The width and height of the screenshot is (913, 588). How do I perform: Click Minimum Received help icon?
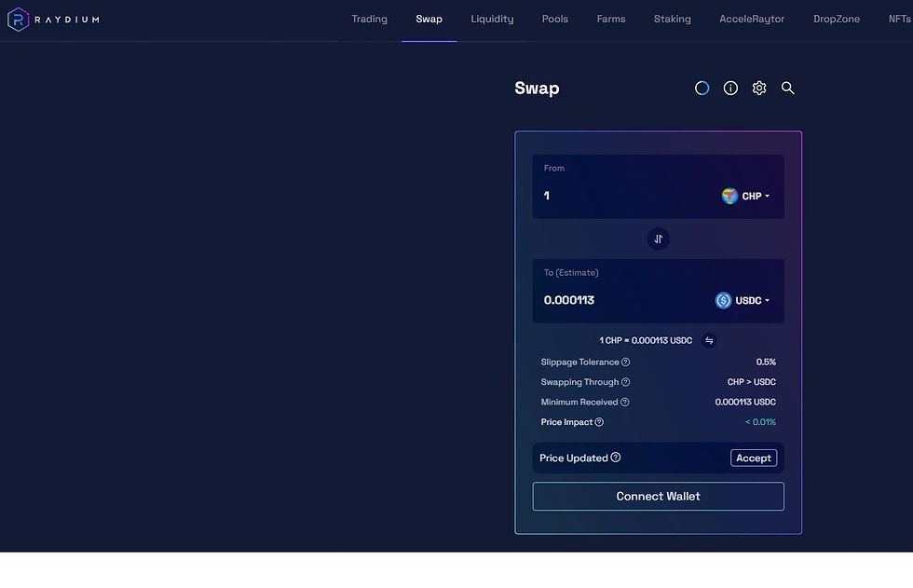click(x=625, y=403)
